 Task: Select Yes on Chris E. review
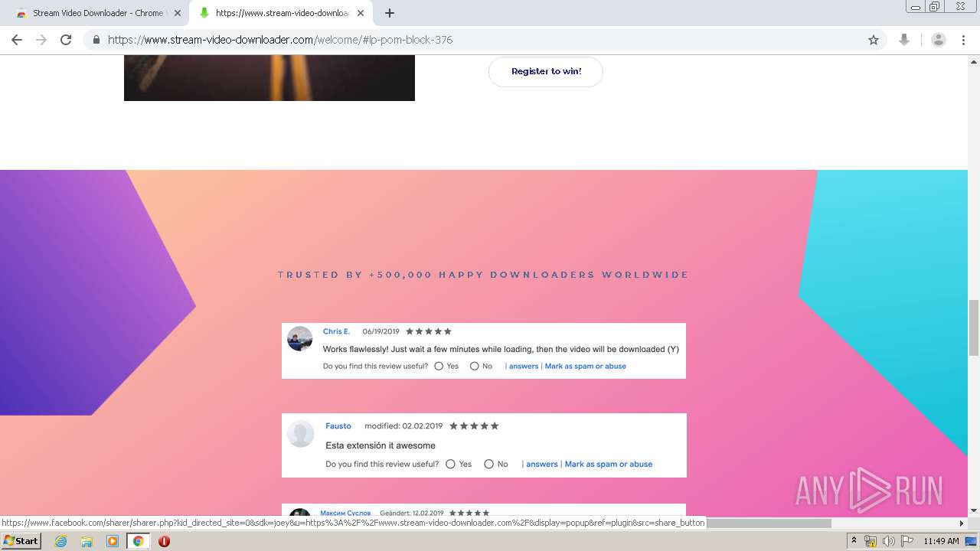pyautogui.click(x=439, y=367)
